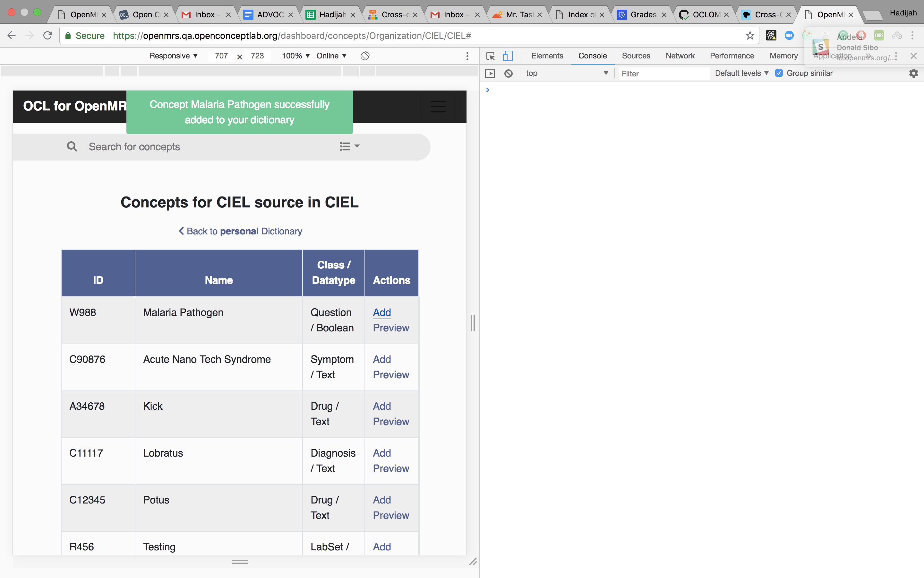Click Back to personal Dictionary link
This screenshot has height=578, width=924.
[240, 231]
